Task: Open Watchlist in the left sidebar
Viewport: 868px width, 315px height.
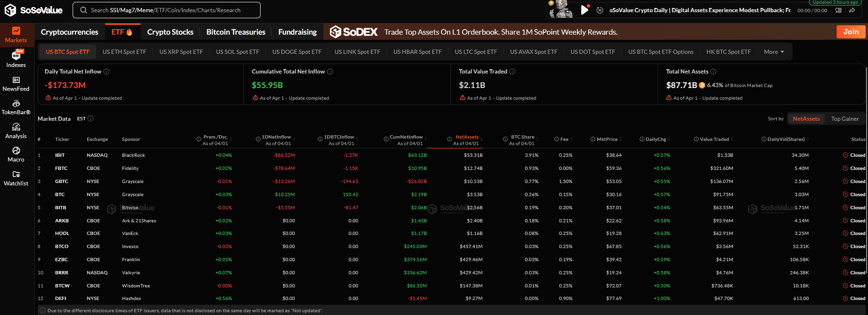Action: (x=16, y=179)
